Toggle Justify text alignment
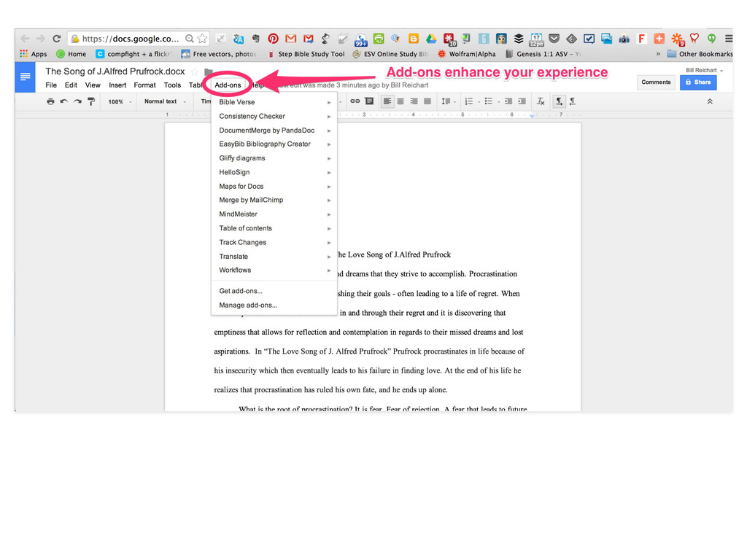747x560 pixels. (427, 101)
